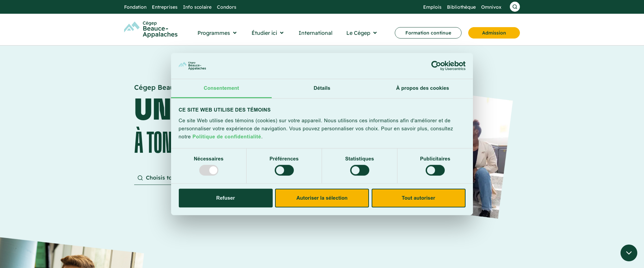Viewport: 644px width, 268px height.
Task: Open the Politique de confidentialité link
Action: pos(226,137)
